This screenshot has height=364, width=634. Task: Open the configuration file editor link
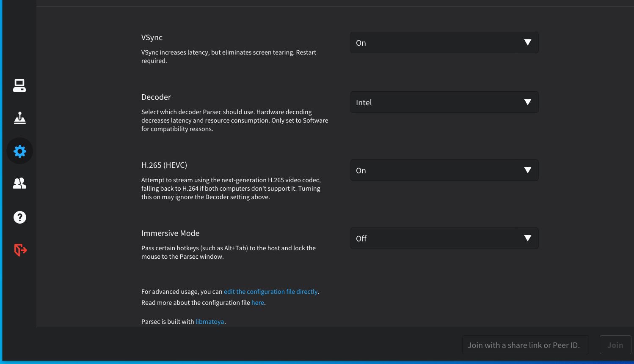tap(271, 291)
